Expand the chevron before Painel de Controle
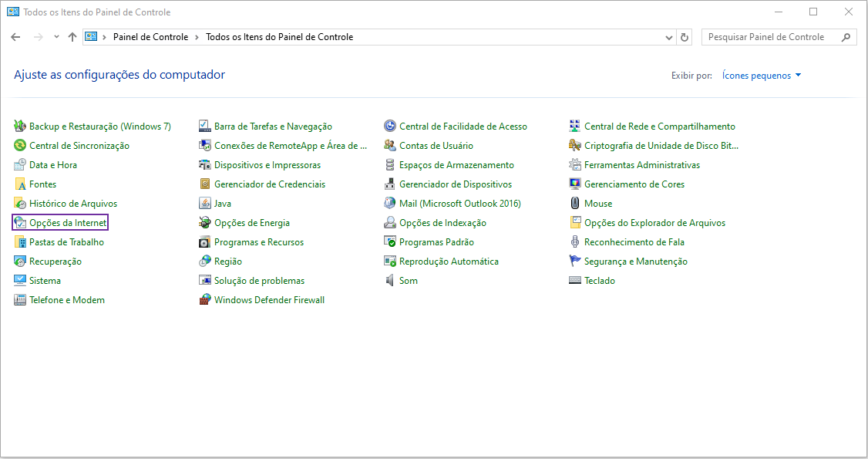This screenshot has width=868, height=459. tap(104, 37)
